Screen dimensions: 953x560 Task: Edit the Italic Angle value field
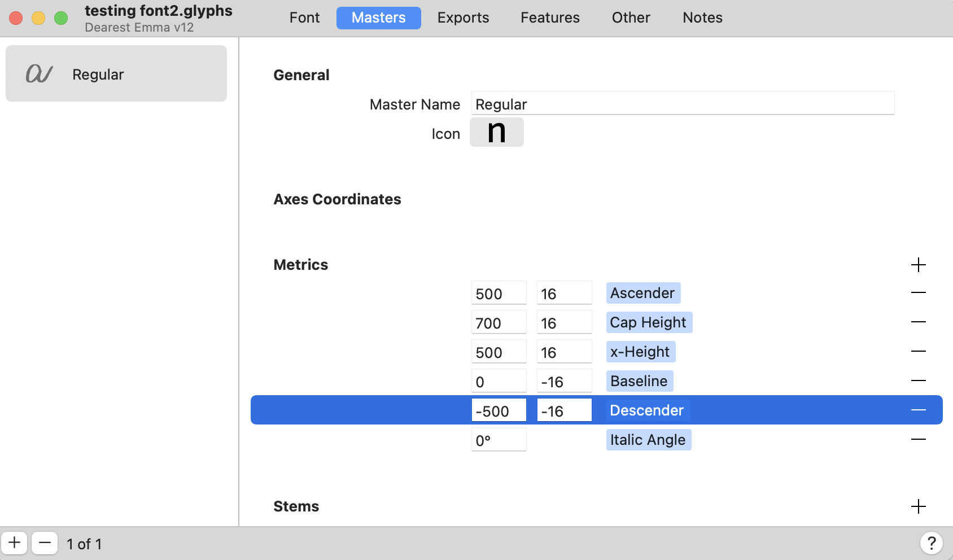[x=499, y=440]
